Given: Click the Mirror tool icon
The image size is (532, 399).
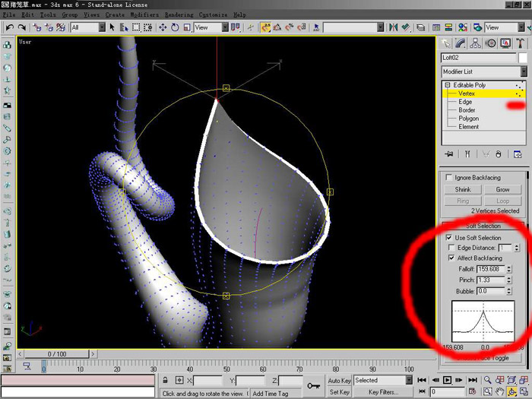Looking at the screenshot, I should (393, 27).
